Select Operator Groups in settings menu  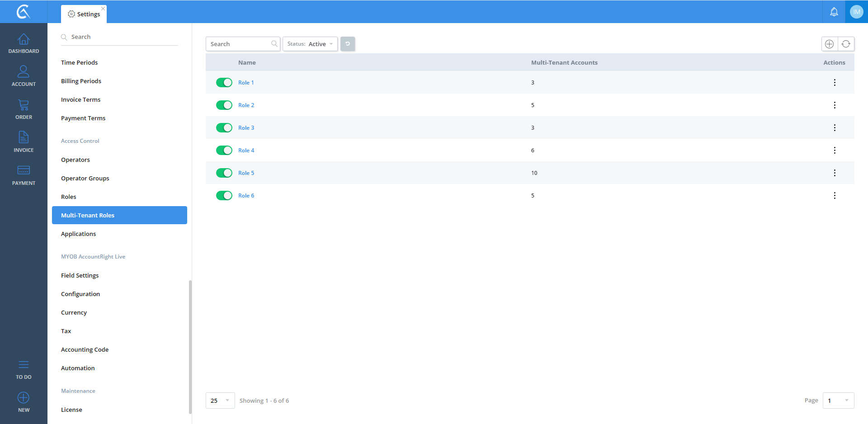[85, 178]
